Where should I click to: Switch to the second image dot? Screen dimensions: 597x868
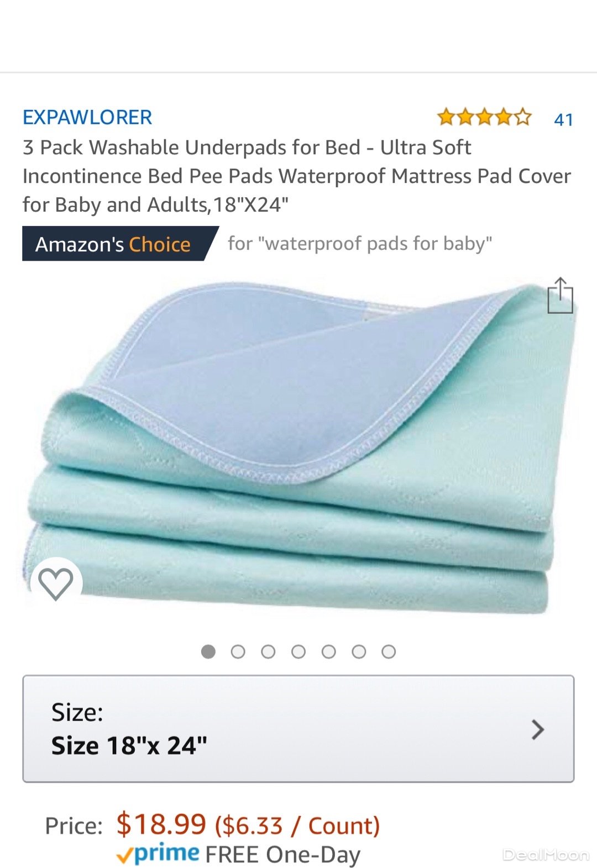tap(238, 651)
